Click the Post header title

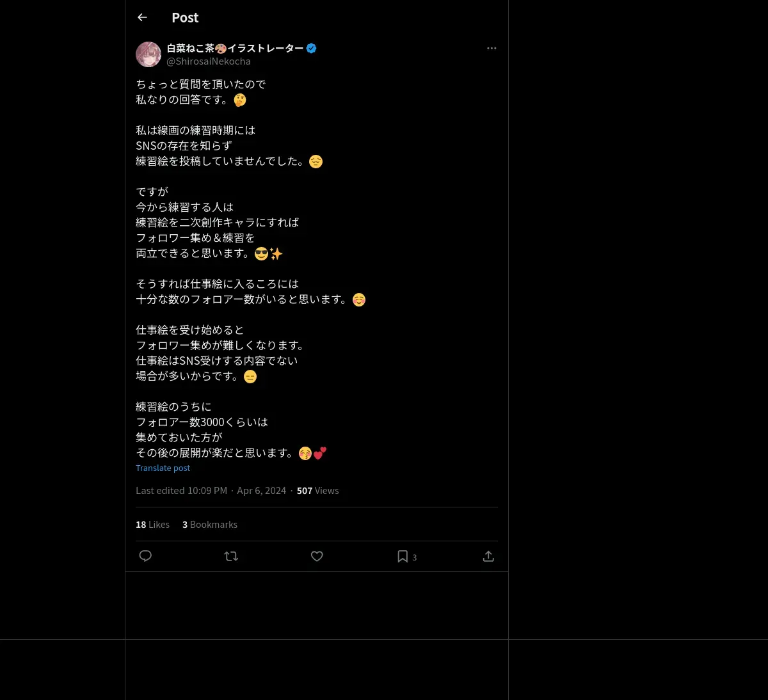(185, 18)
